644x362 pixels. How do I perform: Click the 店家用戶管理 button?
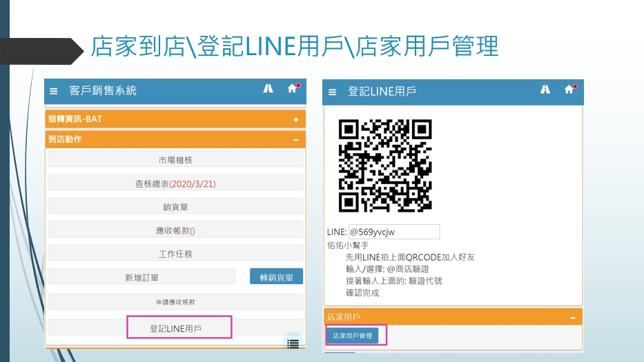coord(352,336)
